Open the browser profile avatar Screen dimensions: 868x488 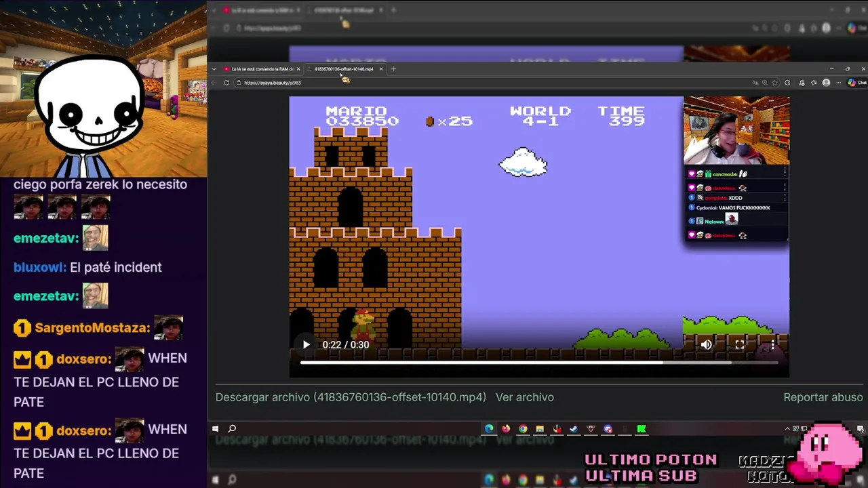(x=826, y=83)
